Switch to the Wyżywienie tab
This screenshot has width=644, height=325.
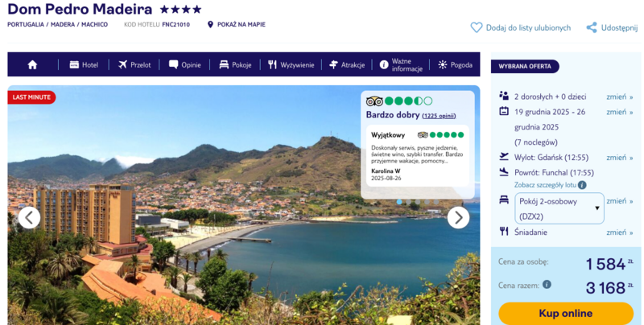point(291,64)
